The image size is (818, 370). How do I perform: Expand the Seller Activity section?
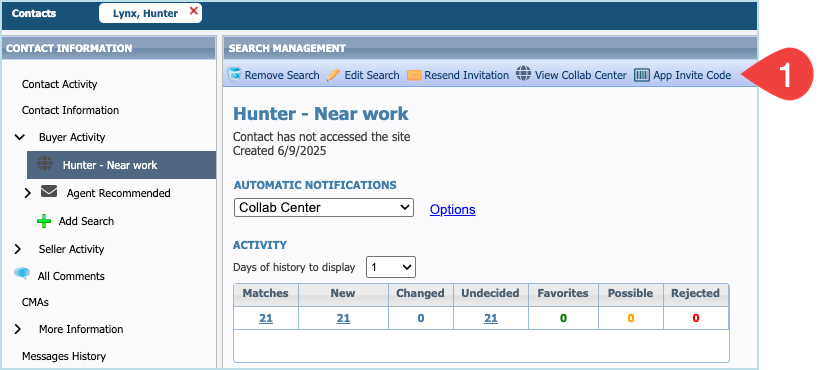[x=18, y=249]
